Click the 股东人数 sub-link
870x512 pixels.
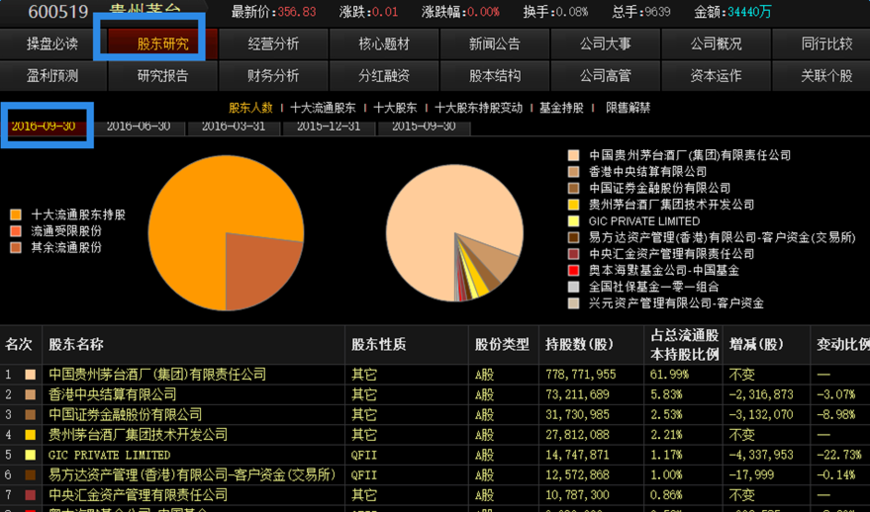pos(251,108)
